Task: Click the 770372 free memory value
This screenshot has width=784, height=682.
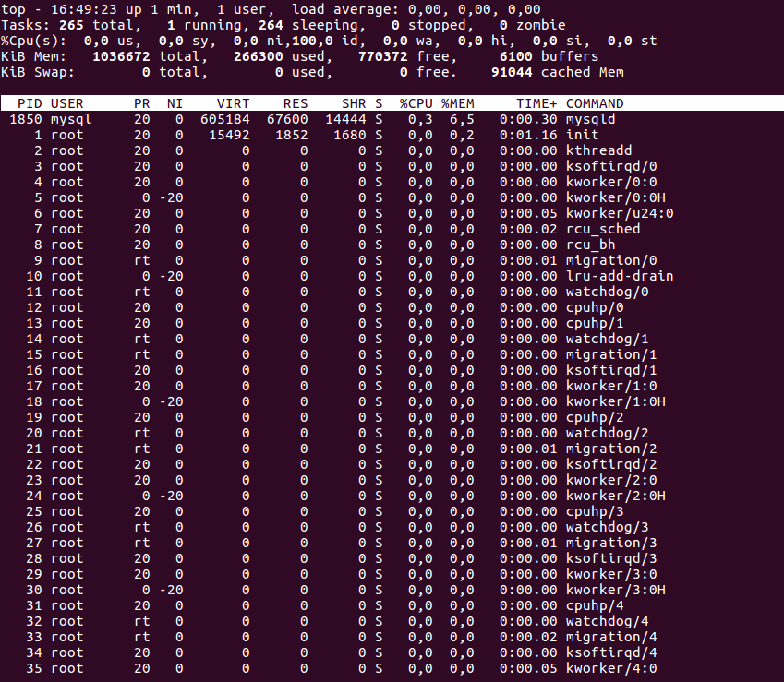Action: click(382, 56)
